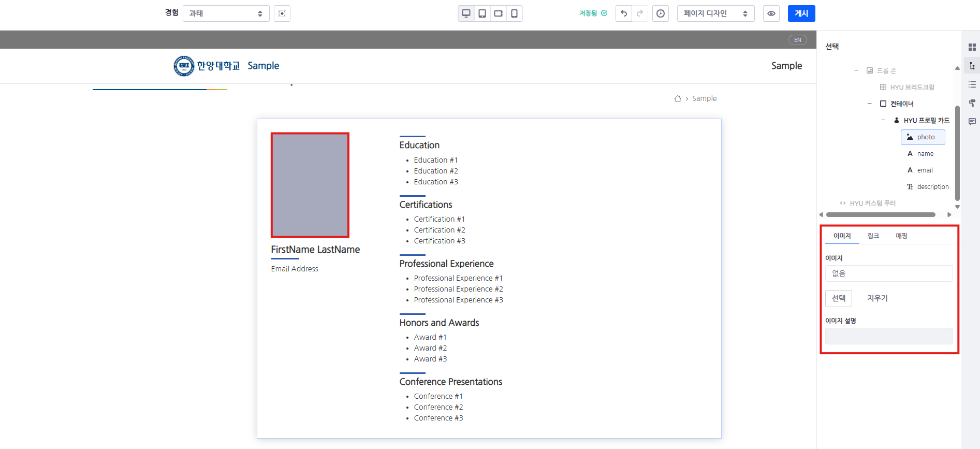Image resolution: width=980 pixels, height=449 pixels.
Task: Collapse the 컨테이너 tree node
Action: (870, 104)
